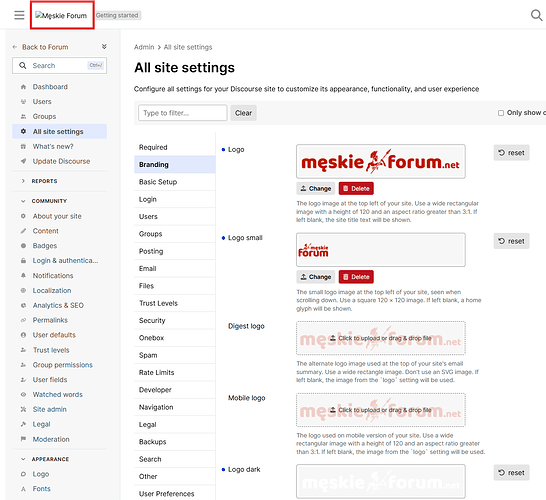The height and width of the screenshot is (500, 546).
Task: Open the Rate Limits settings category
Action: (174, 373)
